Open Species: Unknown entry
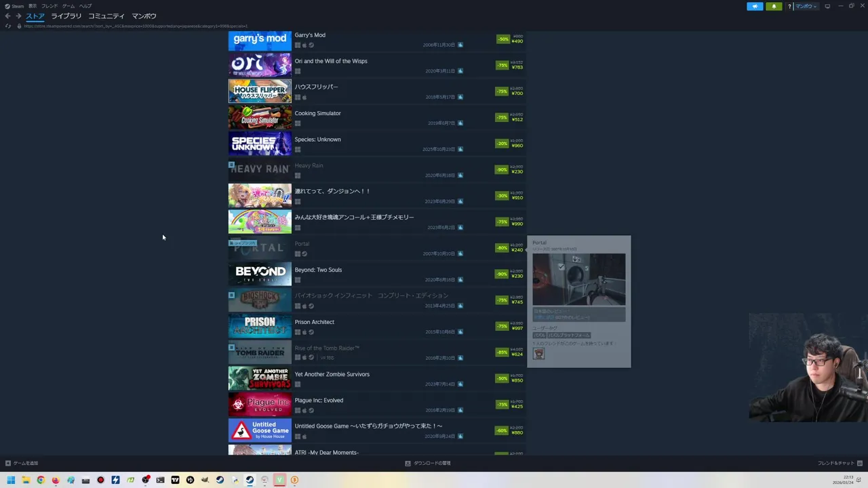 pyautogui.click(x=377, y=144)
